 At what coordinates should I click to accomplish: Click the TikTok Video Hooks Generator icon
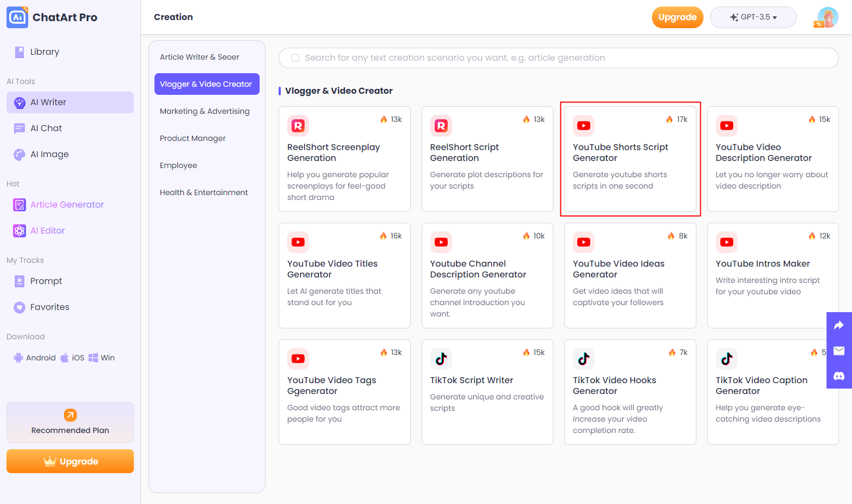tap(584, 359)
